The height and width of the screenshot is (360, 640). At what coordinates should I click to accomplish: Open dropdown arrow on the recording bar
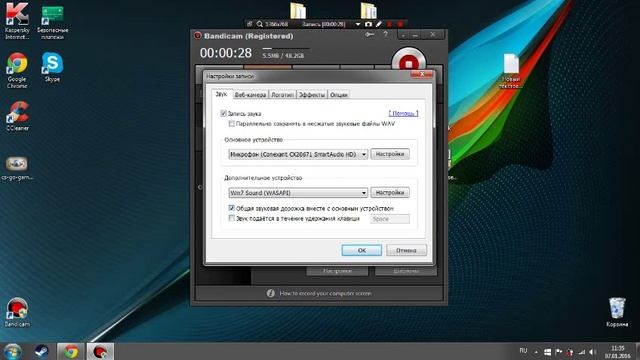pyautogui.click(x=358, y=24)
